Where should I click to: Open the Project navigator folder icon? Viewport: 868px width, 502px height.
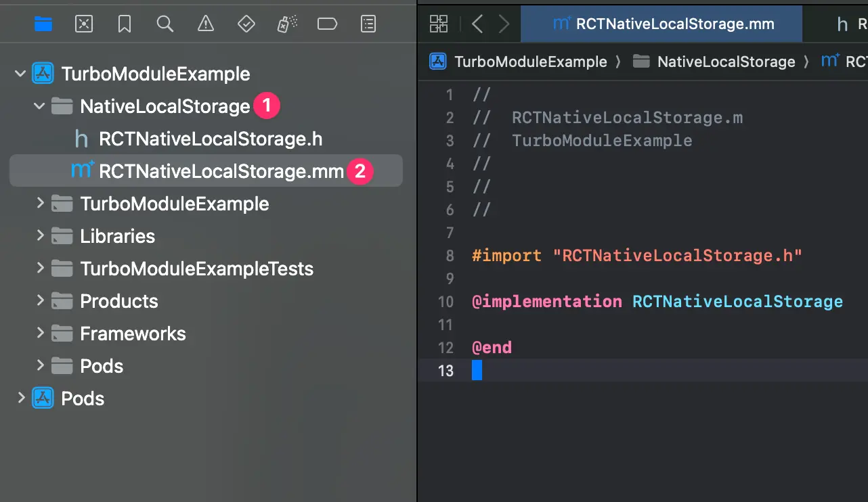click(43, 24)
